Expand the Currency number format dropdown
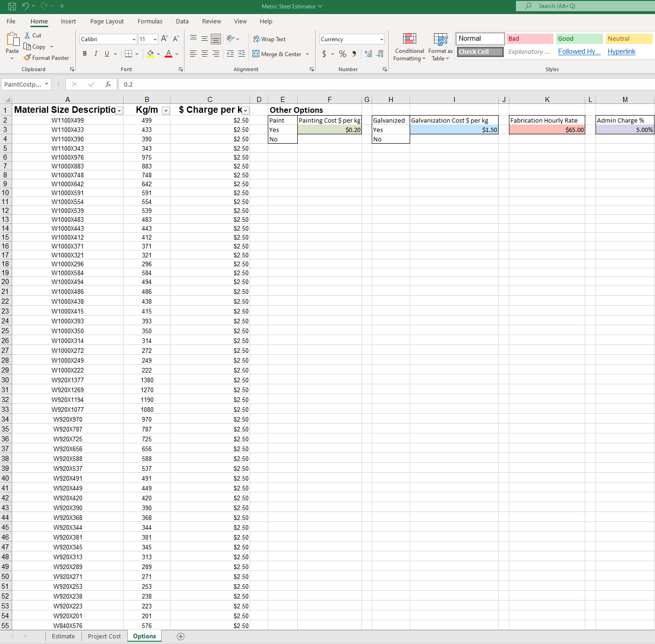 click(x=382, y=39)
